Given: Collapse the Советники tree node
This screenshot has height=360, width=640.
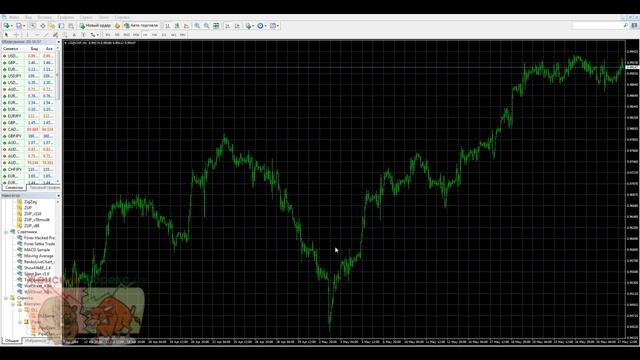Looking at the screenshot, I should tap(6, 232).
